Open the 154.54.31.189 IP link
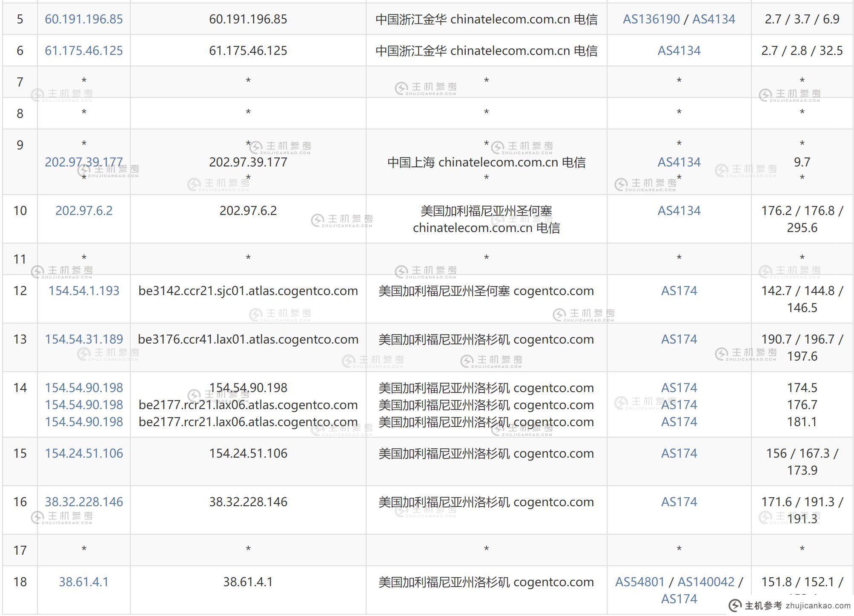854x616 pixels. point(84,339)
